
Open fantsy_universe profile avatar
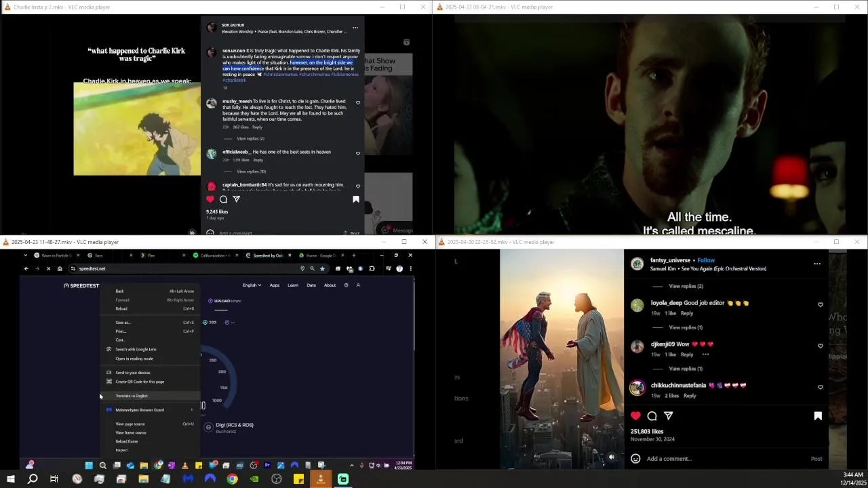pos(637,264)
